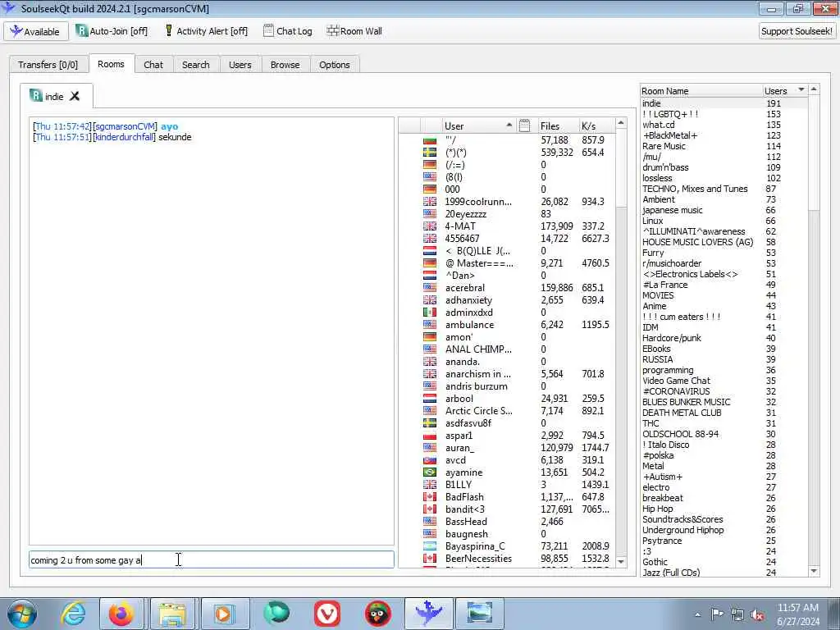Open the Chat Log

click(288, 31)
